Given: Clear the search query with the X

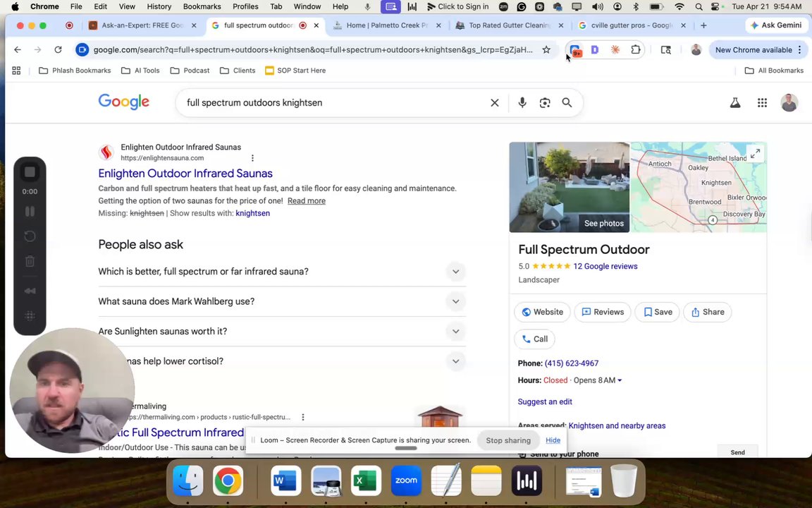Looking at the screenshot, I should pyautogui.click(x=495, y=102).
